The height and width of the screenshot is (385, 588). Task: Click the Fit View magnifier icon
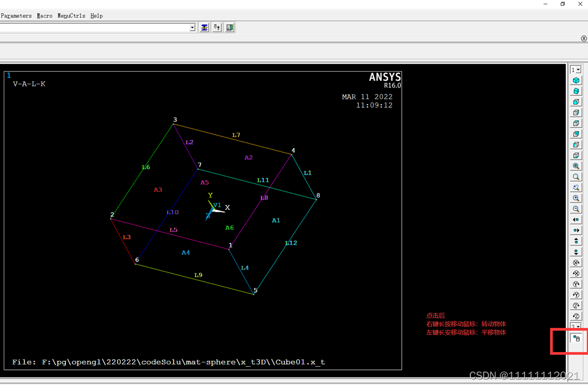coord(576,166)
